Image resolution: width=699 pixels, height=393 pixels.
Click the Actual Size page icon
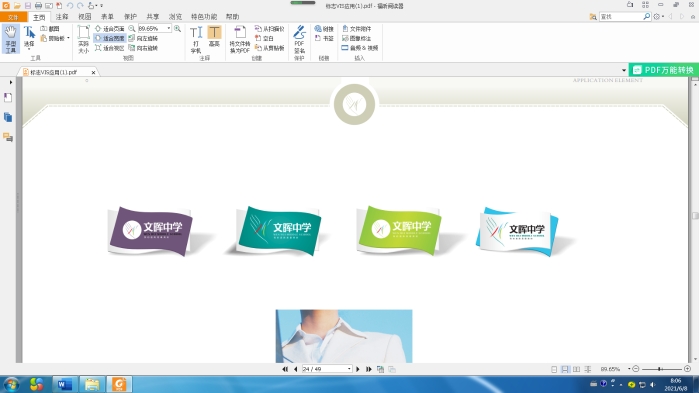tap(83, 40)
